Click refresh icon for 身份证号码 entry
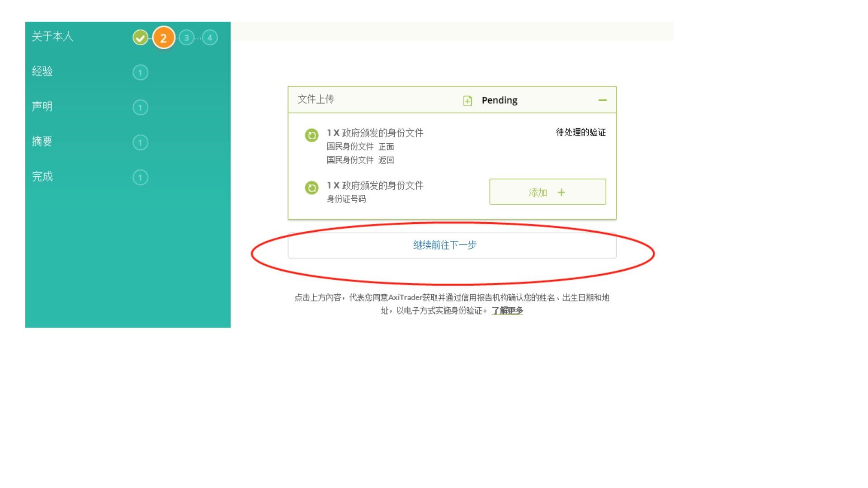Image resolution: width=868 pixels, height=488 pixels. 311,188
